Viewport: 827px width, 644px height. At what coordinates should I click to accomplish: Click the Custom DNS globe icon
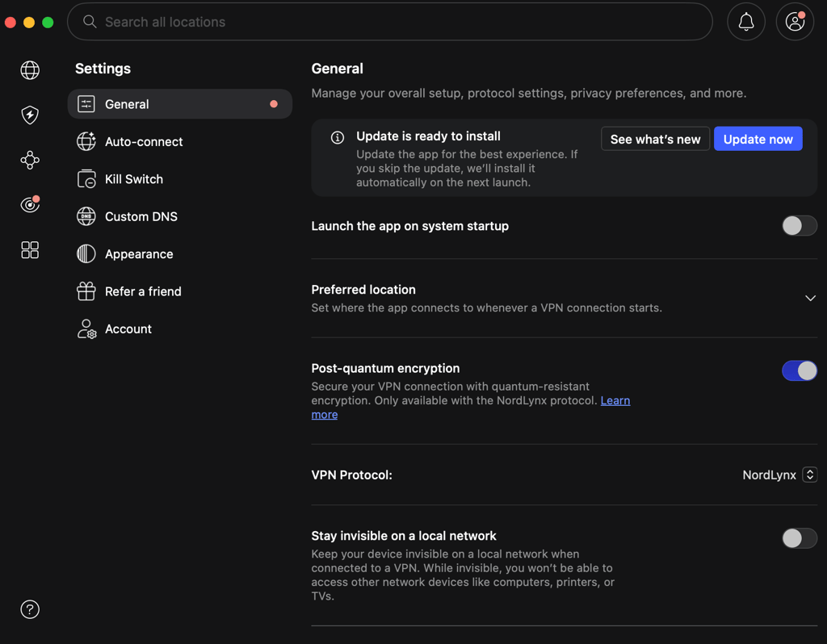pyautogui.click(x=86, y=216)
